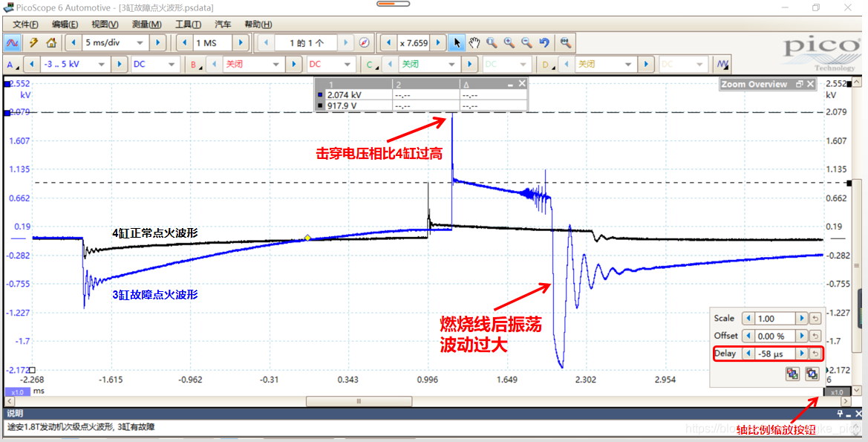Increase Scale value with right arrow
The image size is (868, 442).
click(801, 319)
